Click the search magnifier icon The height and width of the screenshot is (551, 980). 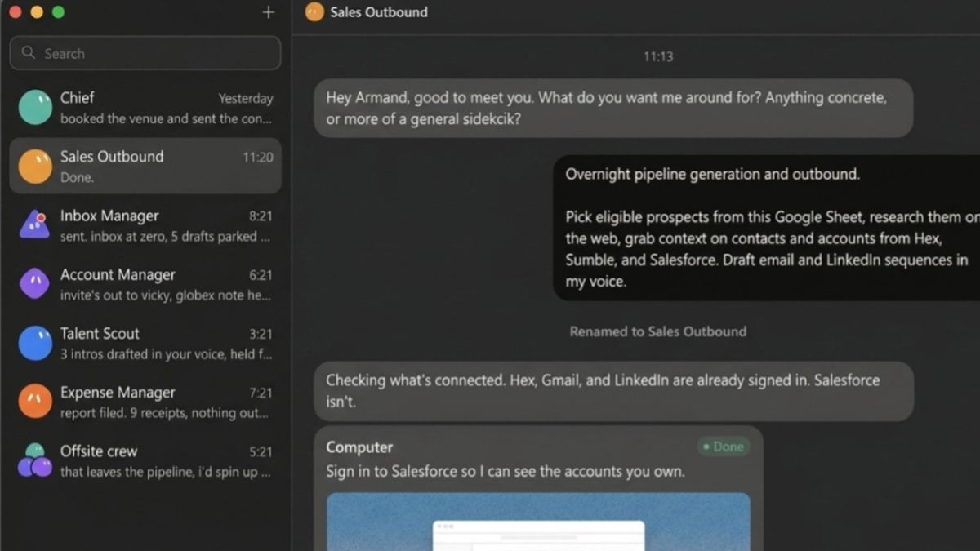point(29,53)
